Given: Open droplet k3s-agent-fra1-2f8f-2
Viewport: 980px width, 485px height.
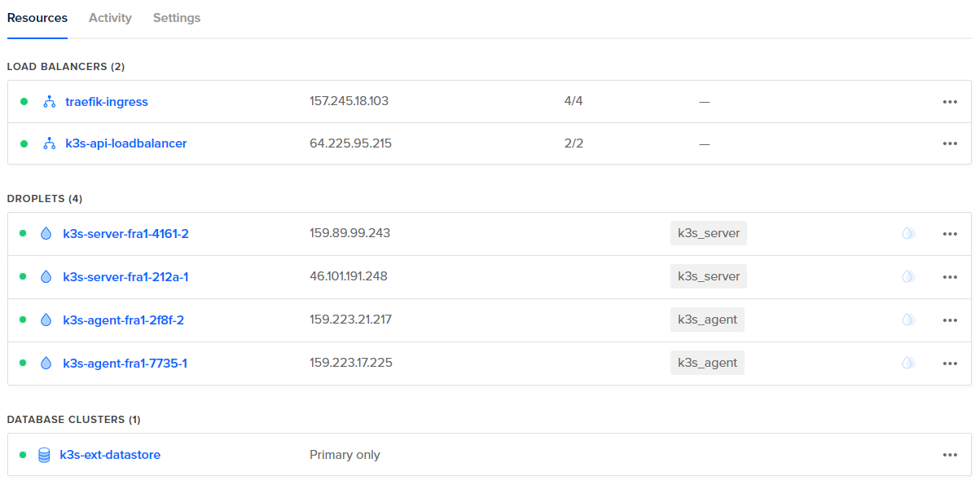Looking at the screenshot, I should tap(123, 320).
